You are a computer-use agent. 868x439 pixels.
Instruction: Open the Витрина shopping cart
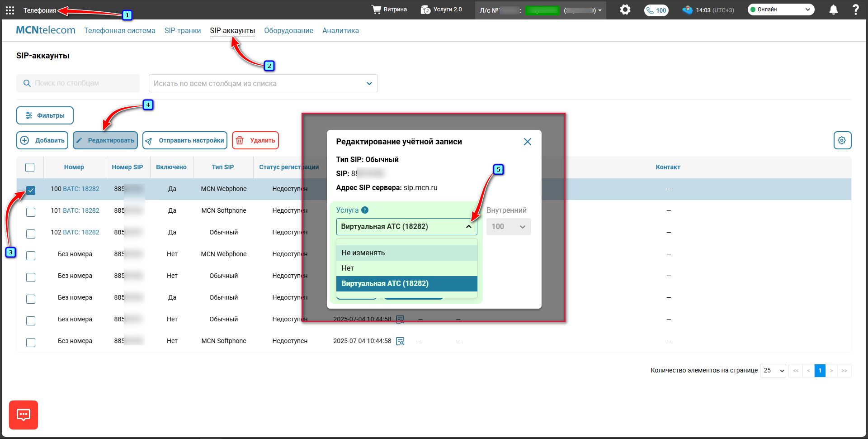coord(389,10)
